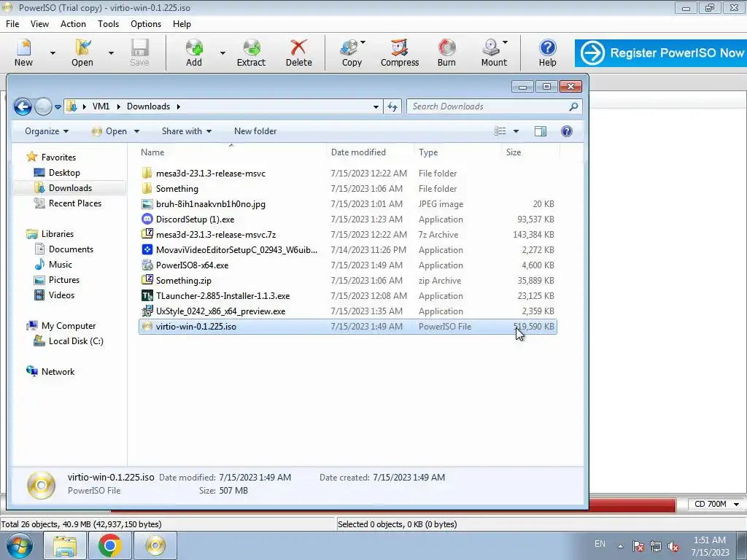The image size is (747, 560).
Task: Show hidden tray icons arrow
Action: pos(620,546)
